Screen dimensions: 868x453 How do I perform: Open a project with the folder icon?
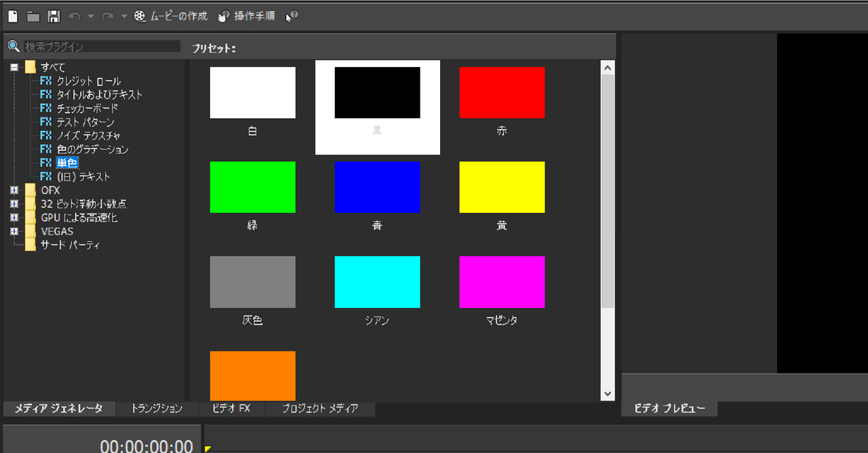click(x=33, y=16)
